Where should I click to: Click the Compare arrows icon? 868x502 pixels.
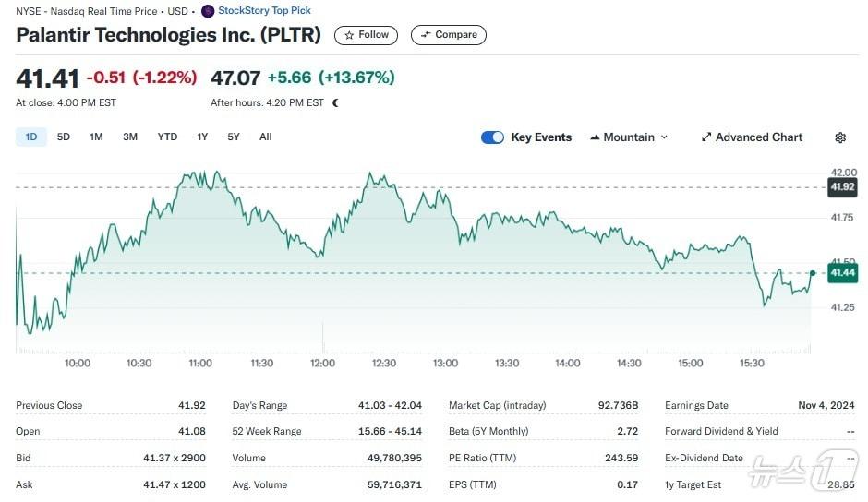click(426, 35)
